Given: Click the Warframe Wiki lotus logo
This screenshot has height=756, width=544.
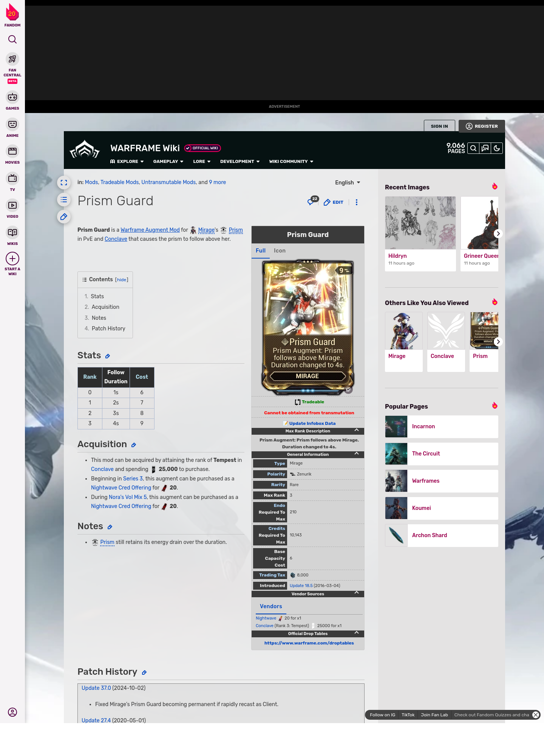Looking at the screenshot, I should click(x=85, y=150).
